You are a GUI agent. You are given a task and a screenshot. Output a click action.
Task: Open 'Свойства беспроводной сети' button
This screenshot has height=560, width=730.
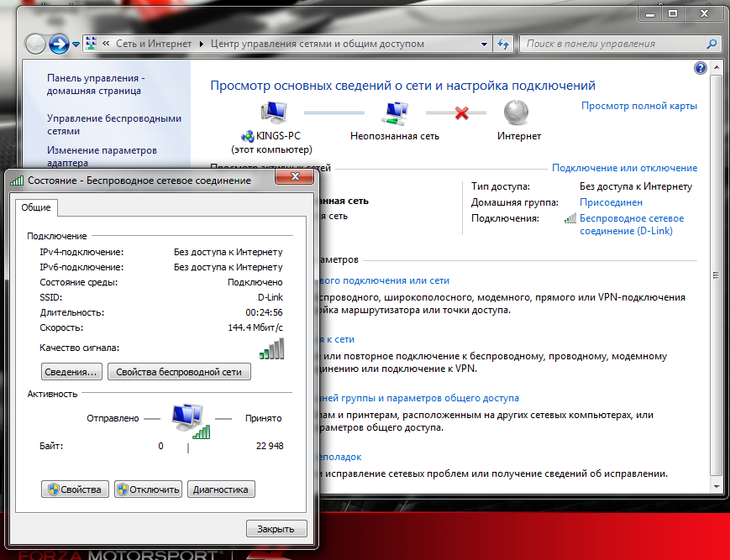(179, 372)
